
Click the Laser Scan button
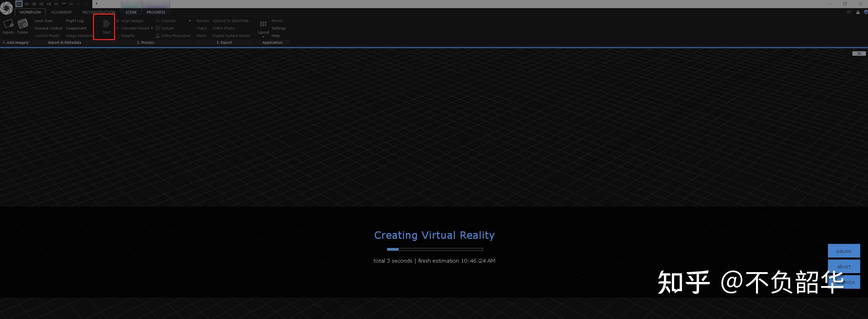point(43,21)
